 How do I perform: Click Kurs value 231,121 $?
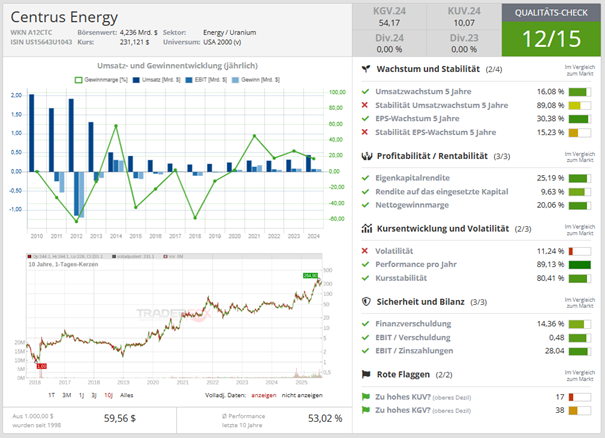tap(134, 42)
